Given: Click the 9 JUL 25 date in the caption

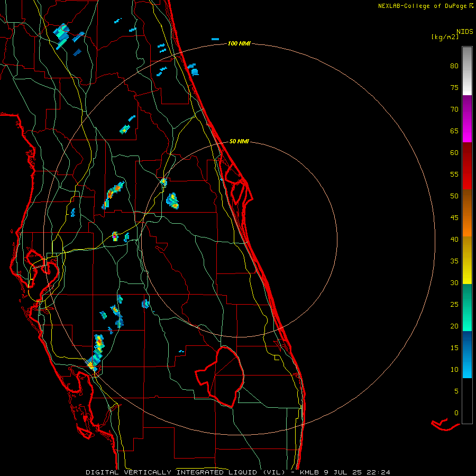Looking at the screenshot, I should point(343,472).
